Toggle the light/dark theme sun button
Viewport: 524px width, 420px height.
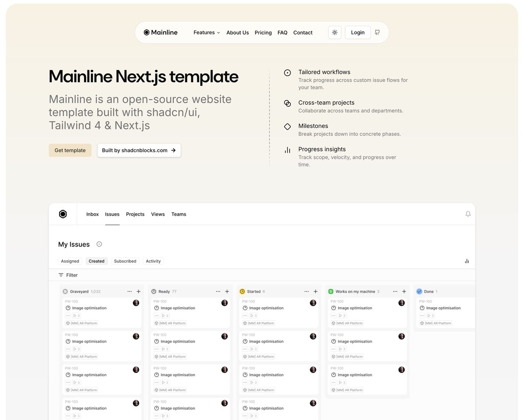[x=335, y=32]
